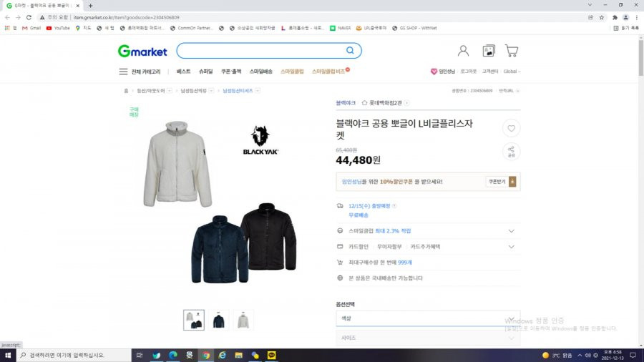Open the YouTube bookmark
The image size is (644, 362).
click(x=59, y=28)
